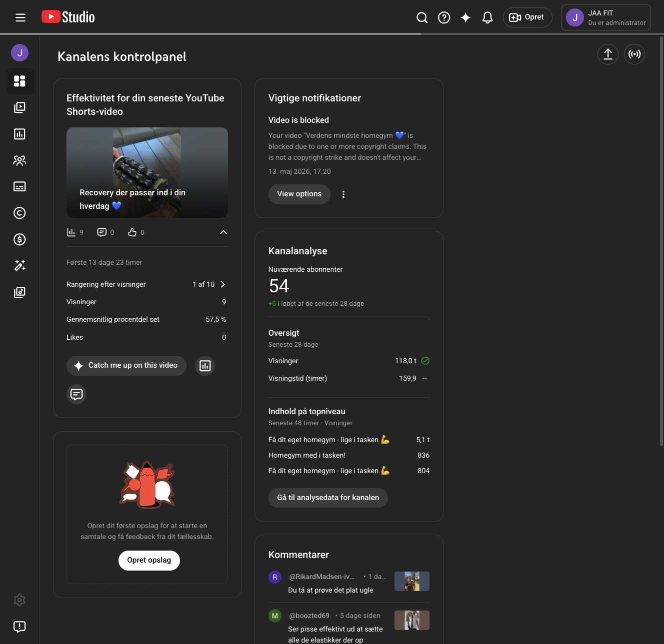This screenshot has width=664, height=644.
Task: Open the top content row showing 5,1 t views
Action: click(349, 440)
